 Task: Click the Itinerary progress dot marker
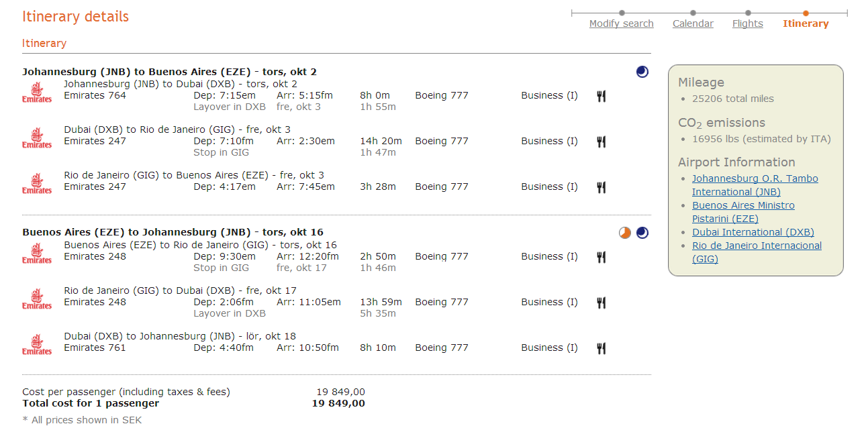pyautogui.click(x=806, y=13)
